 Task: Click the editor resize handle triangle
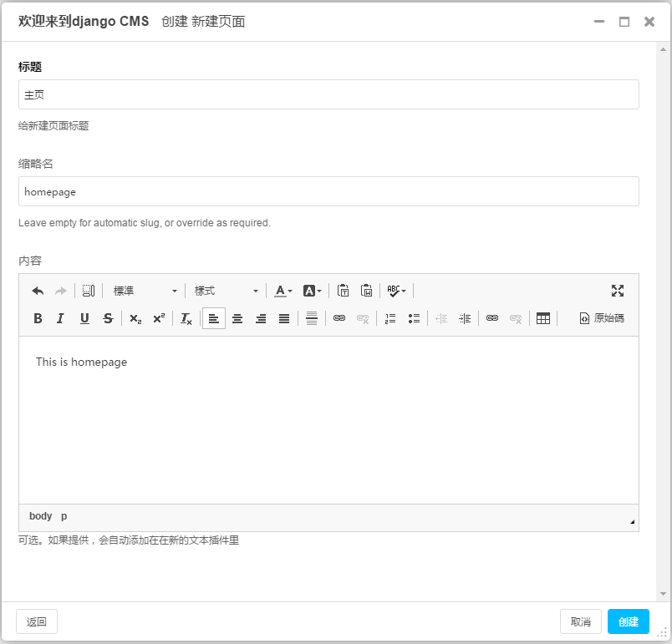pos(633,521)
